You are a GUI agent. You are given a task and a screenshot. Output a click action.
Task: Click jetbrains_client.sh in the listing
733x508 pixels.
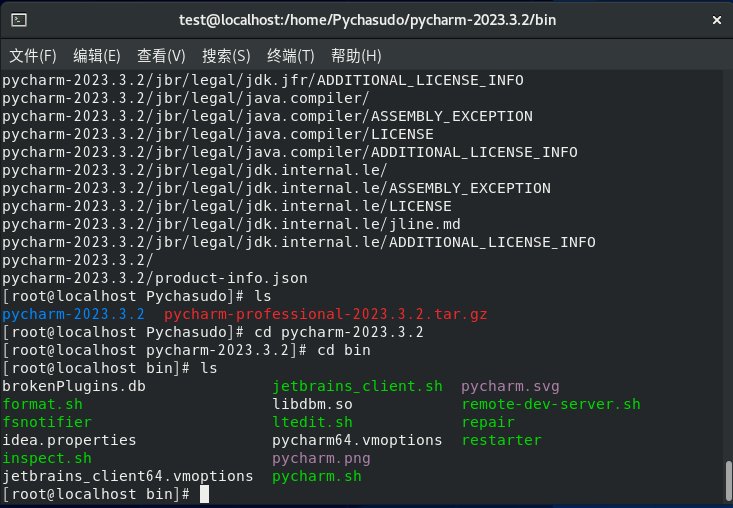coord(357,386)
